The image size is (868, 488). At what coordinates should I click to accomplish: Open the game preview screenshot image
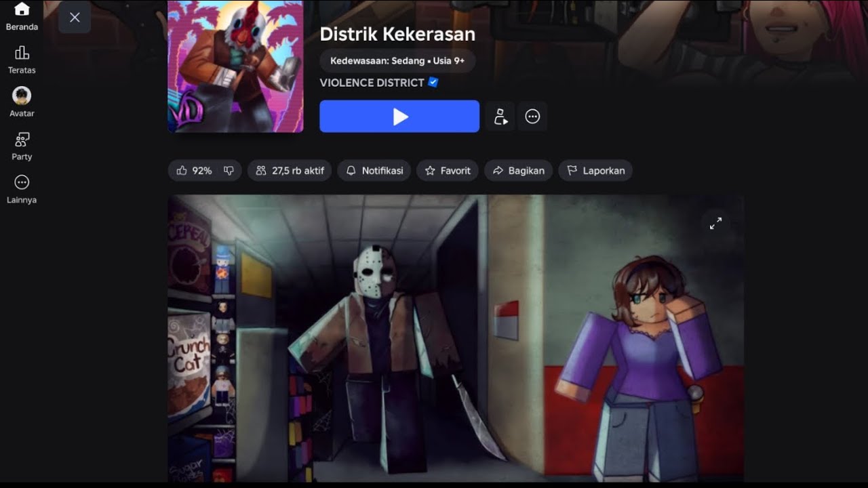pos(456,338)
